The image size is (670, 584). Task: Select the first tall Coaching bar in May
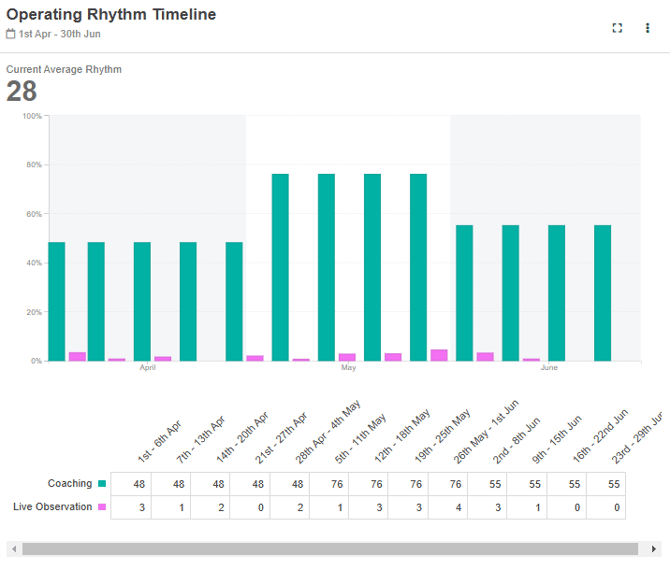[281, 267]
